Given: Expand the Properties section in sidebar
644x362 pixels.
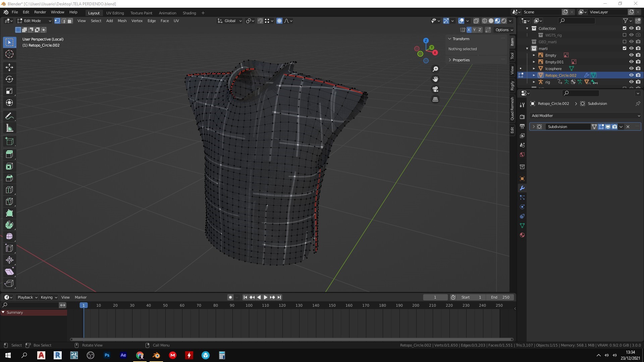Looking at the screenshot, I should (x=461, y=60).
